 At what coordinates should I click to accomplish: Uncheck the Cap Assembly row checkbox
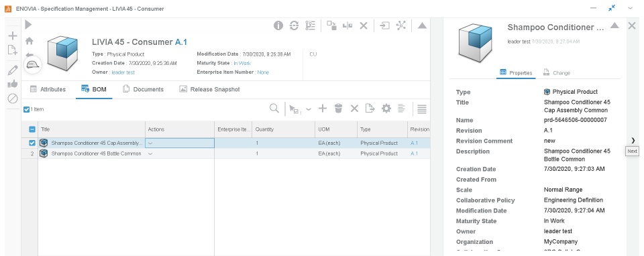(32, 143)
